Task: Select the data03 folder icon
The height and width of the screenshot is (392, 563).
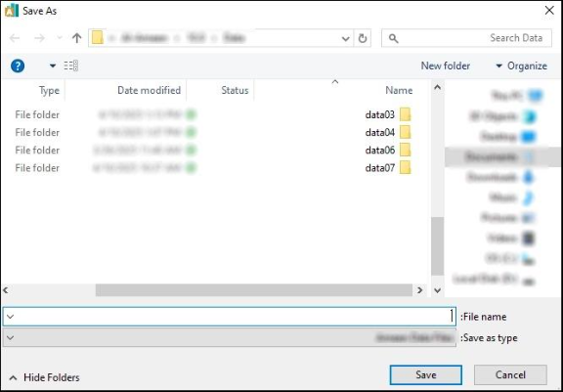Action: (405, 115)
